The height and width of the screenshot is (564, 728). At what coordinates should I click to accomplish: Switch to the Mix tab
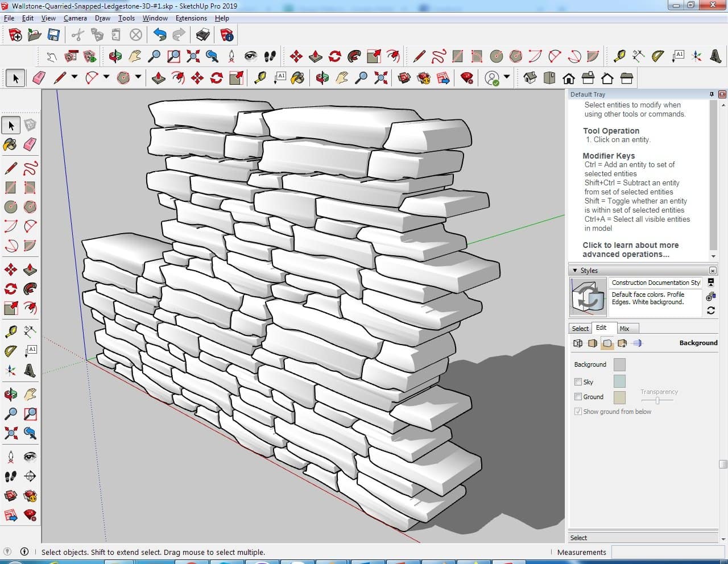pyautogui.click(x=624, y=329)
